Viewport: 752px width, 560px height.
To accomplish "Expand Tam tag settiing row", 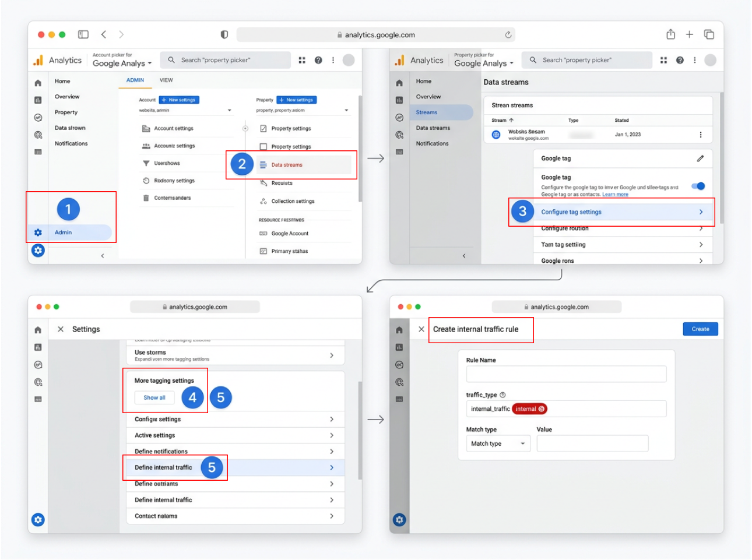I will point(623,245).
